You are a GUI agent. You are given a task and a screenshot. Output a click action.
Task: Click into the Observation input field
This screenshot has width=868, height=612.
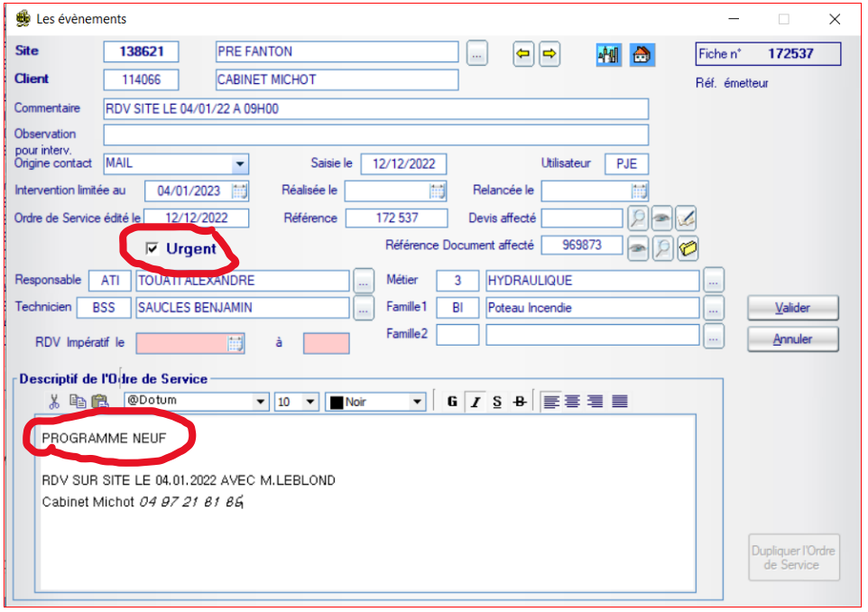(375, 134)
